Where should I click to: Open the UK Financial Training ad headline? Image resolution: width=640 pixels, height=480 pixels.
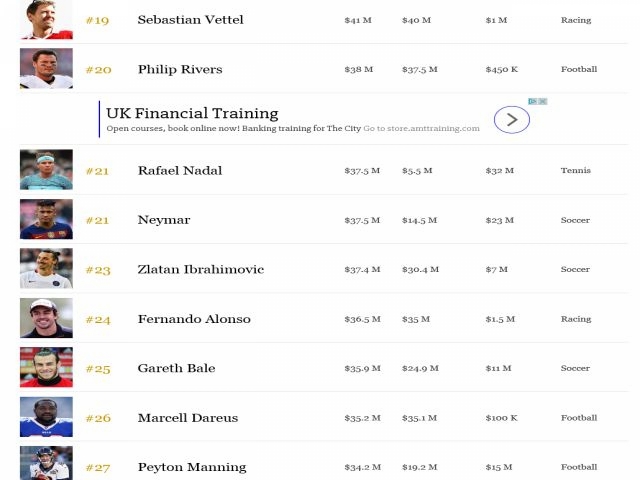coord(192,113)
